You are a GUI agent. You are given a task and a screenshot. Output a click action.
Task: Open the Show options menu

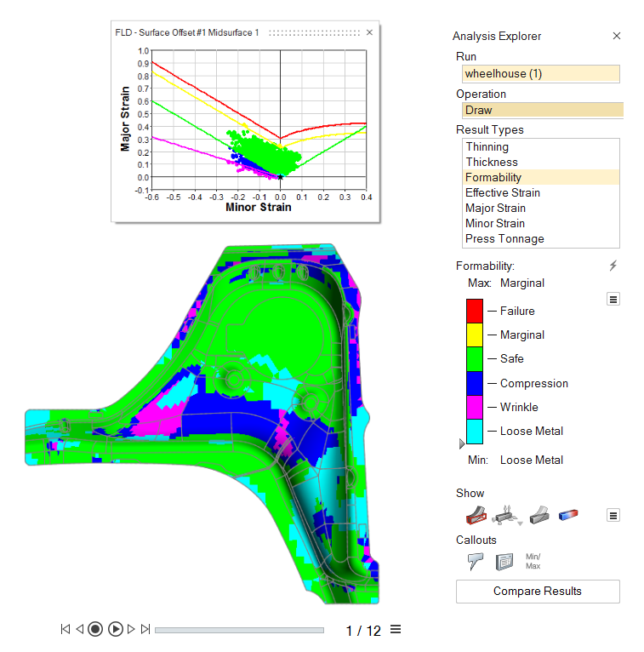[613, 515]
